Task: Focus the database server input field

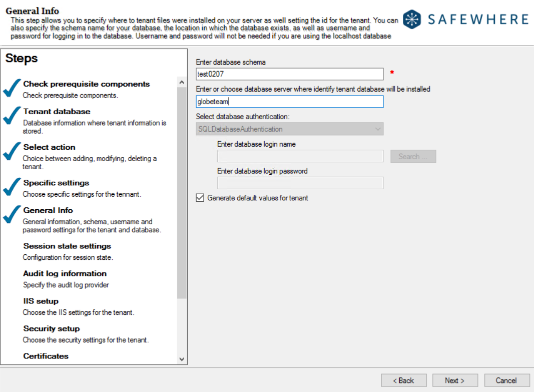Action: coord(289,102)
